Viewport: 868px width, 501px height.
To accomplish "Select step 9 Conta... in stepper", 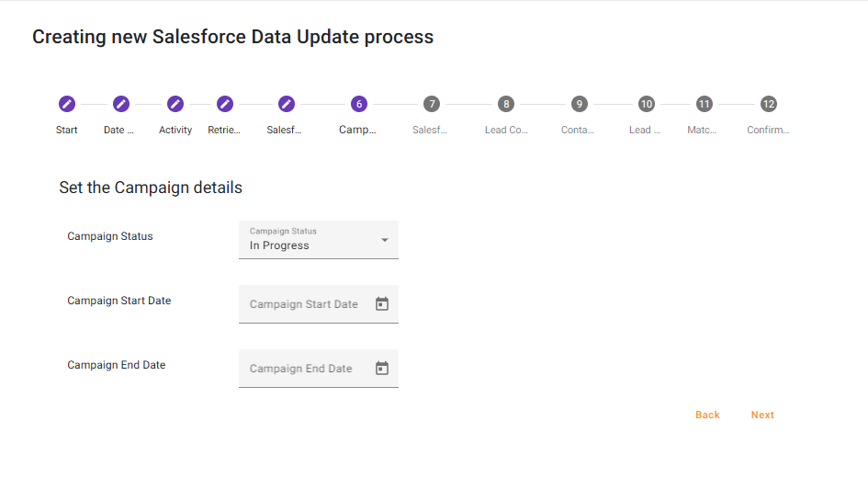I will [578, 104].
